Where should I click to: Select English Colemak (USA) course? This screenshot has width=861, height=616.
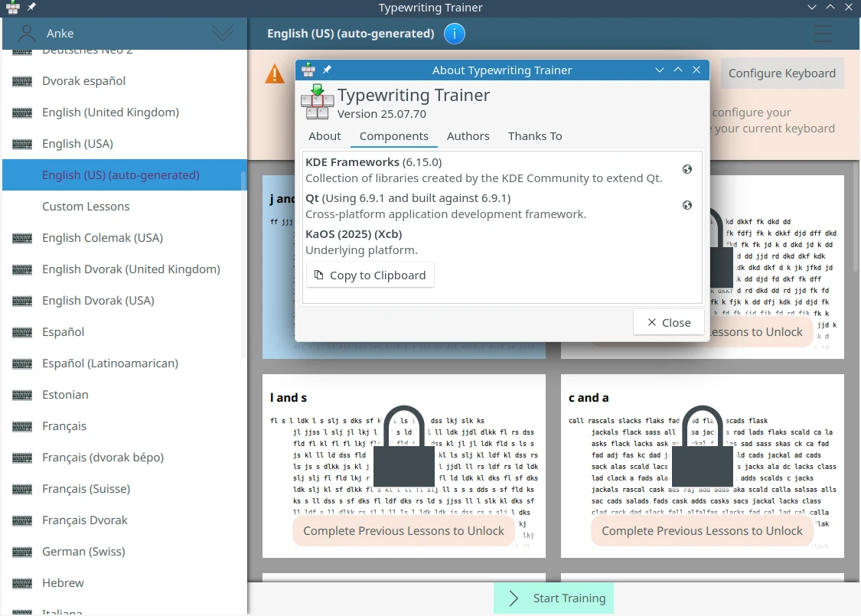point(103,238)
